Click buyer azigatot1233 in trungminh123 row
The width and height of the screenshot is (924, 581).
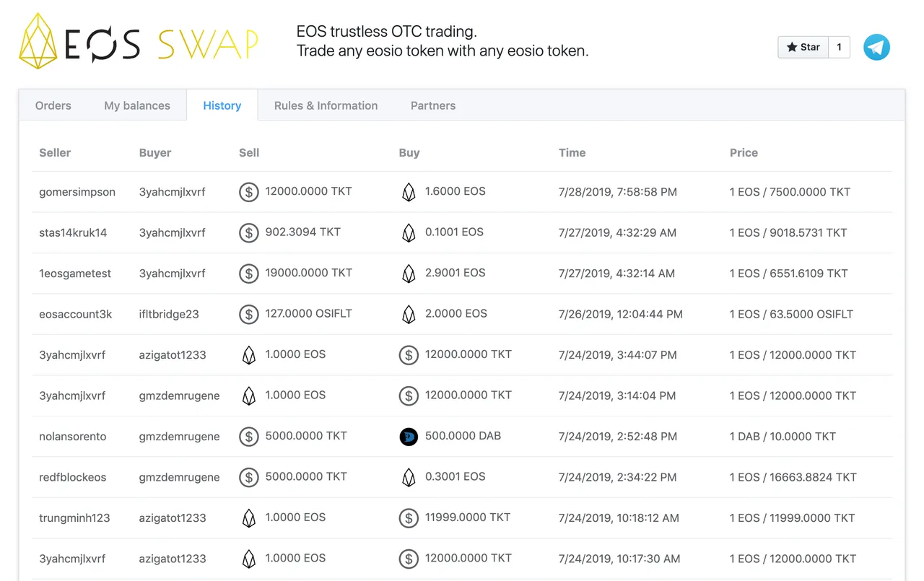[173, 518]
